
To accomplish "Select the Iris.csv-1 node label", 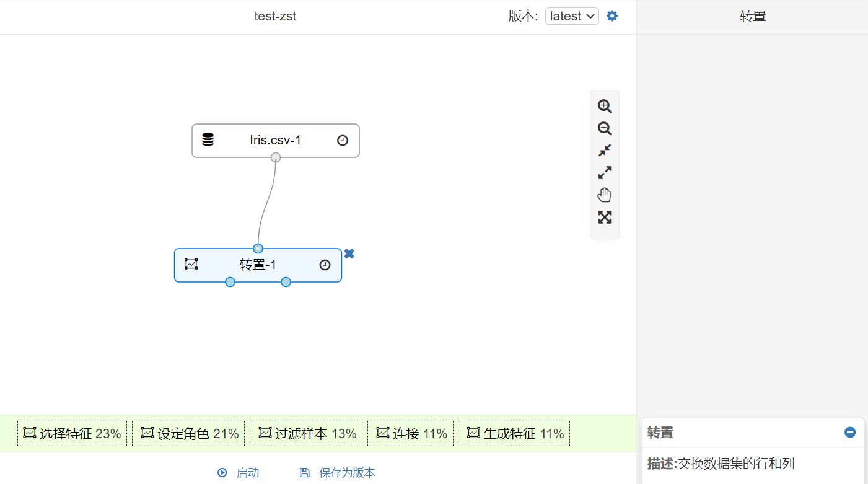I will click(276, 140).
